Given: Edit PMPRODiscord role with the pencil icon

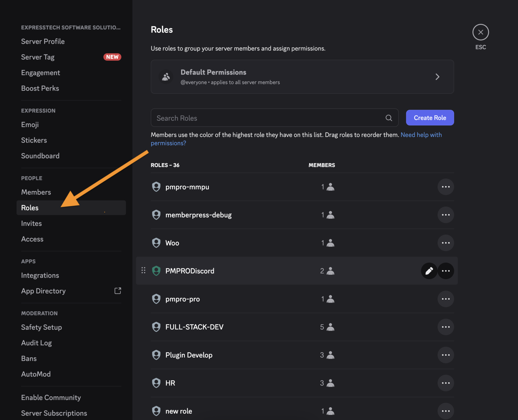Looking at the screenshot, I should 429,271.
